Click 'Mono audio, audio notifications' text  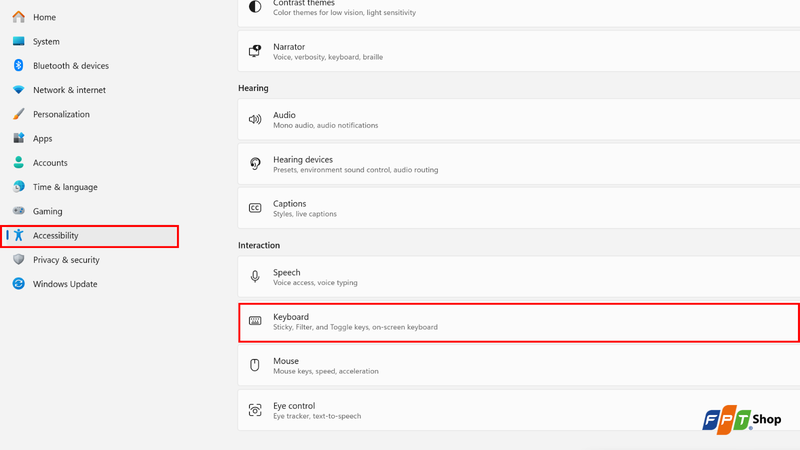(326, 125)
